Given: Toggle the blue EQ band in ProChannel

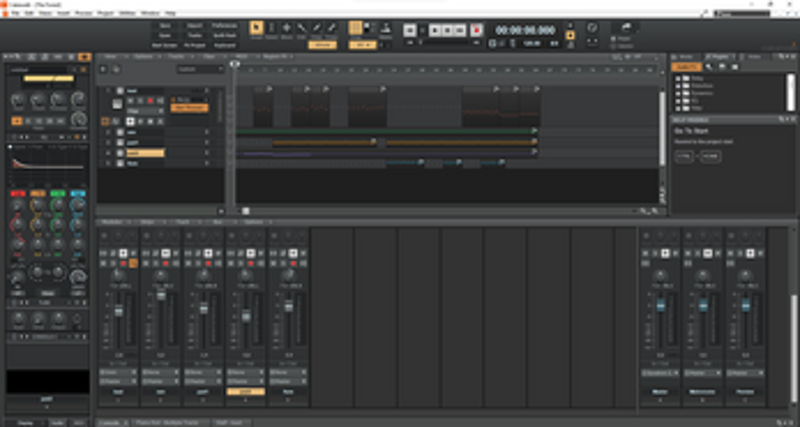Looking at the screenshot, I should pos(78,193).
